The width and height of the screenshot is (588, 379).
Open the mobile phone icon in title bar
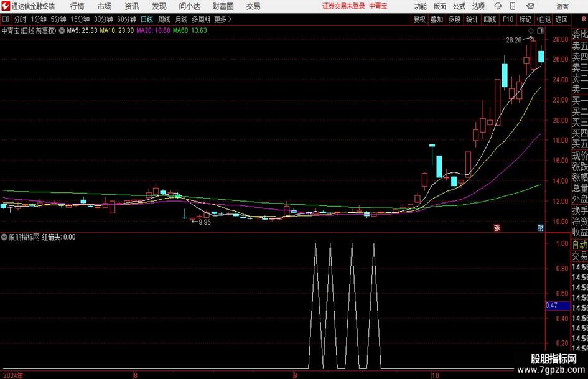pyautogui.click(x=513, y=6)
